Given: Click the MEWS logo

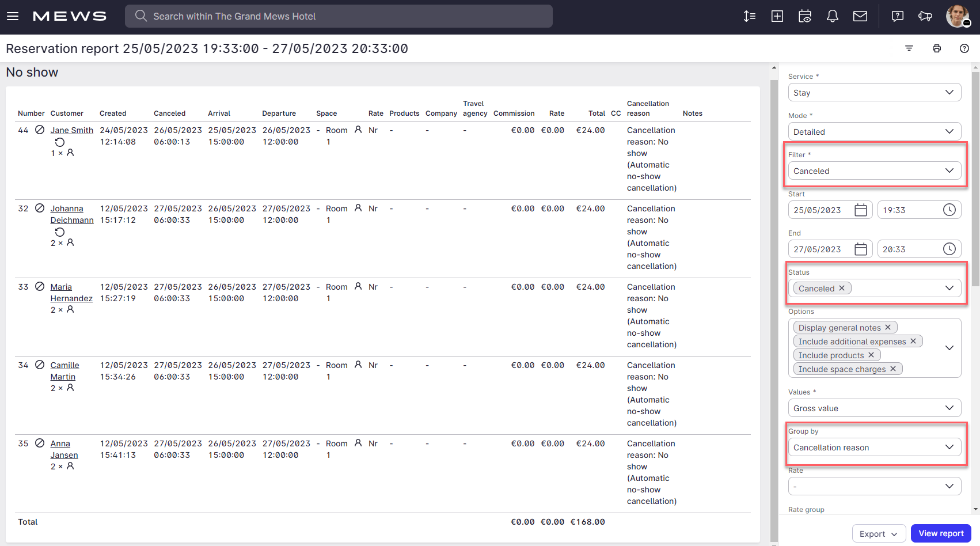Looking at the screenshot, I should click(70, 16).
